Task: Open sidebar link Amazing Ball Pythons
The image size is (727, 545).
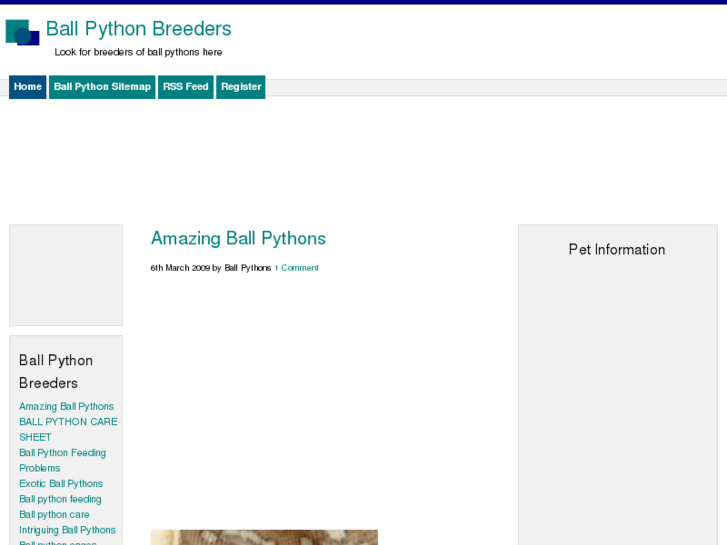Action: 66,406
